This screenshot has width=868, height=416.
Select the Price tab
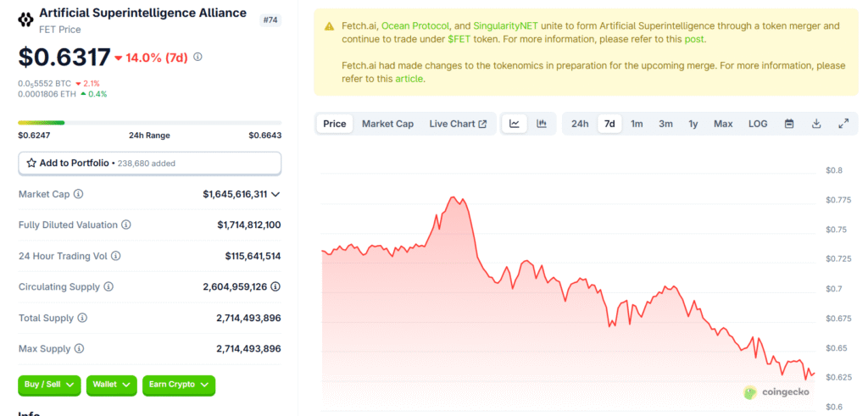tap(334, 124)
